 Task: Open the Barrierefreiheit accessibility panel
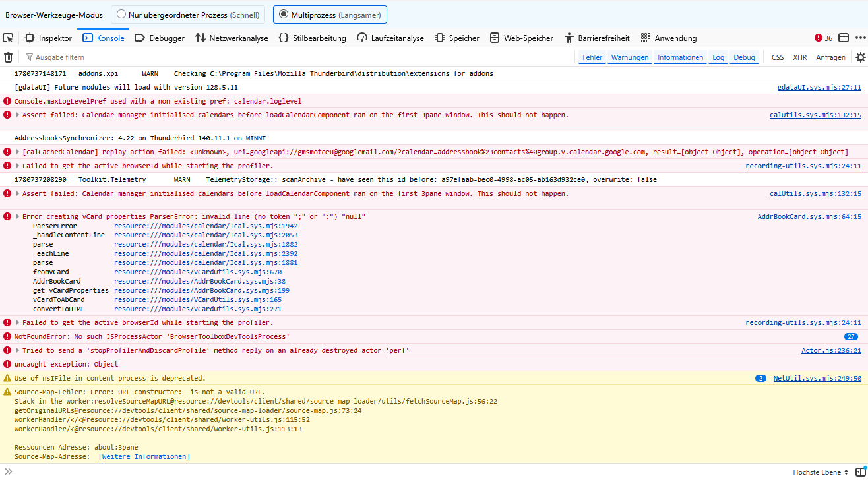click(x=597, y=38)
